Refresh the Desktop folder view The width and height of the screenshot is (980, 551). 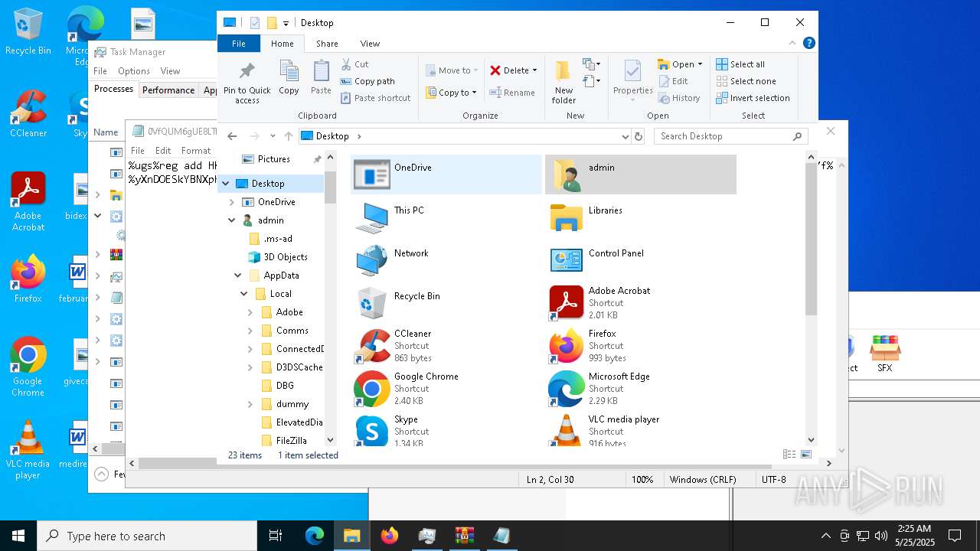(x=639, y=136)
